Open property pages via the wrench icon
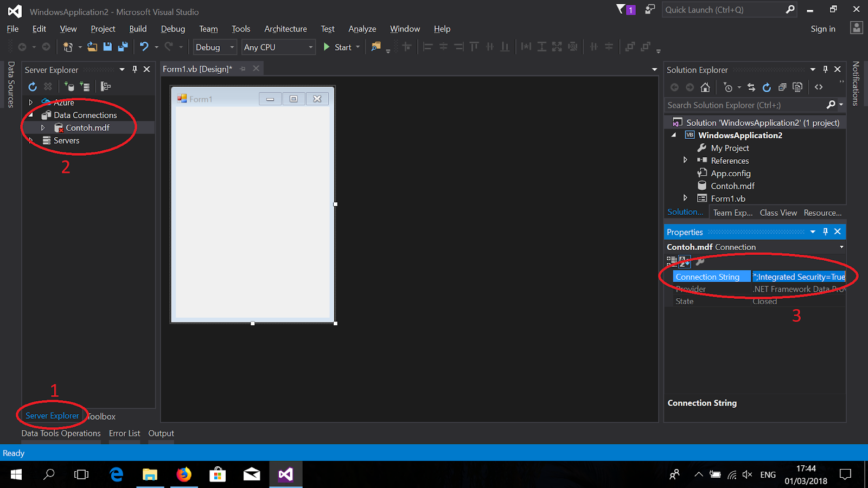 700,262
